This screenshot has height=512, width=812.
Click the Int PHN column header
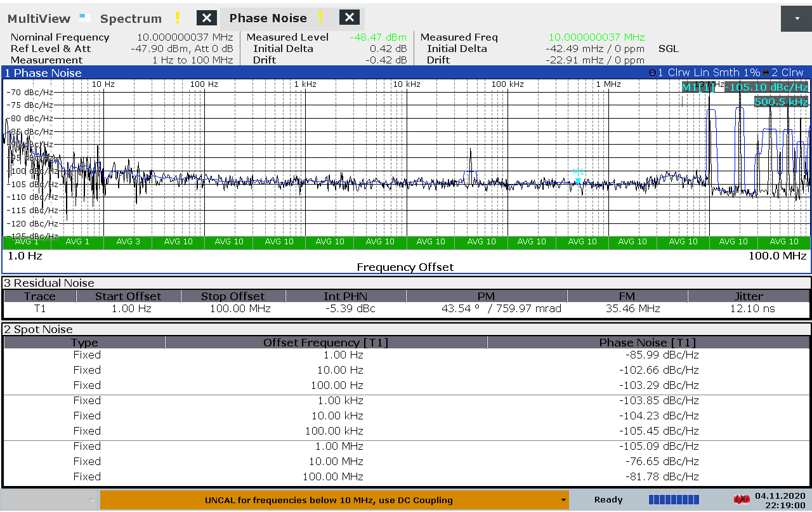click(345, 296)
